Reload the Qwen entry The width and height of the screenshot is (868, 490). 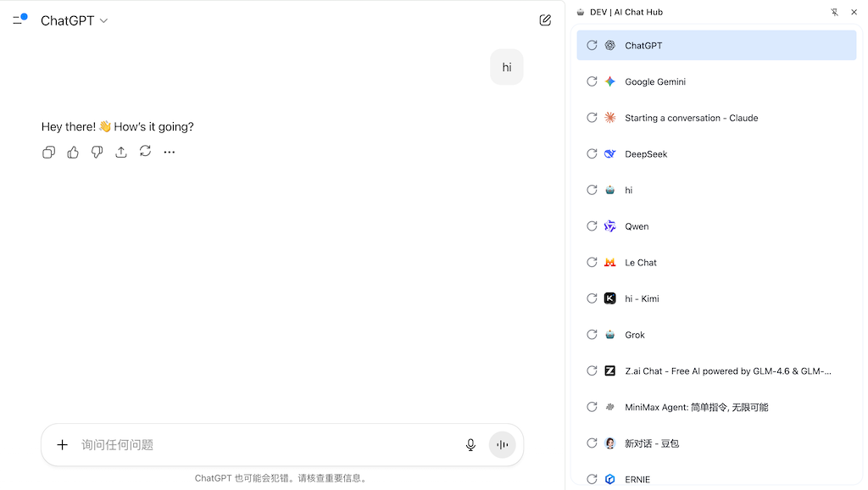(592, 226)
